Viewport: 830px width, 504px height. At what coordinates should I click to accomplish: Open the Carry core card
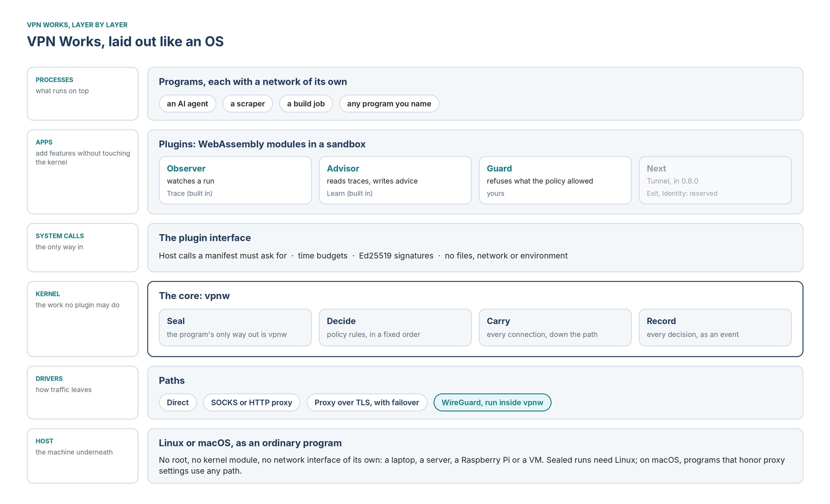coord(555,327)
